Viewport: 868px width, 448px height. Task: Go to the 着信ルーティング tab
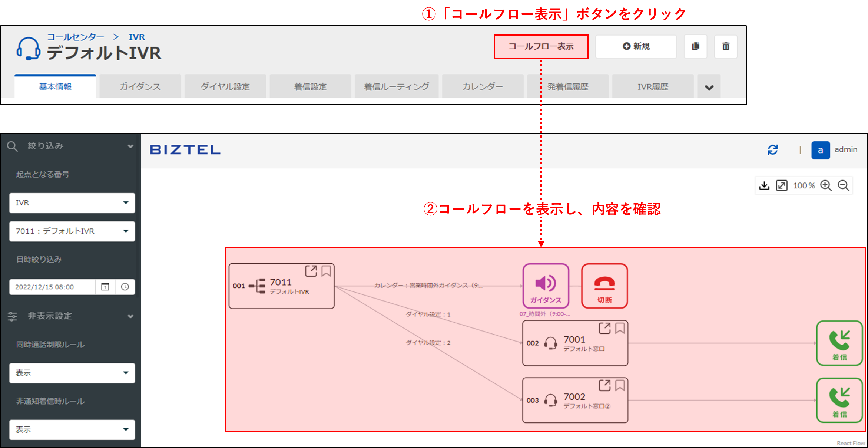pos(397,87)
